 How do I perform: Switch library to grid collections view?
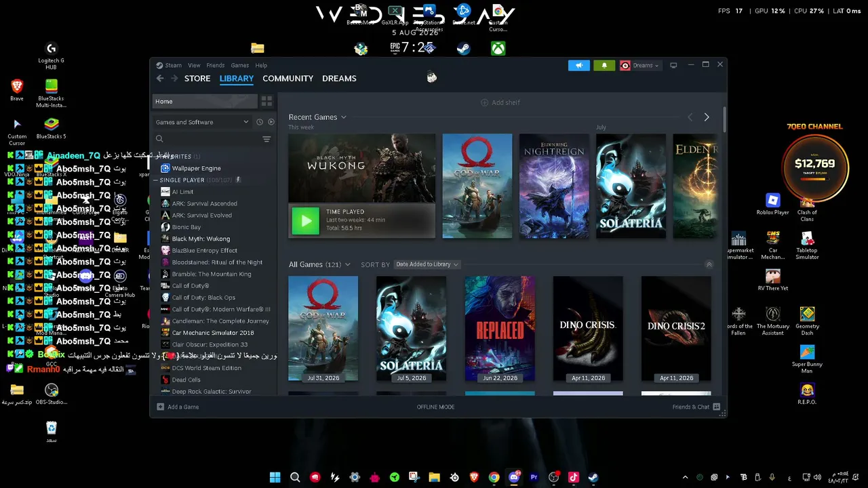click(267, 102)
